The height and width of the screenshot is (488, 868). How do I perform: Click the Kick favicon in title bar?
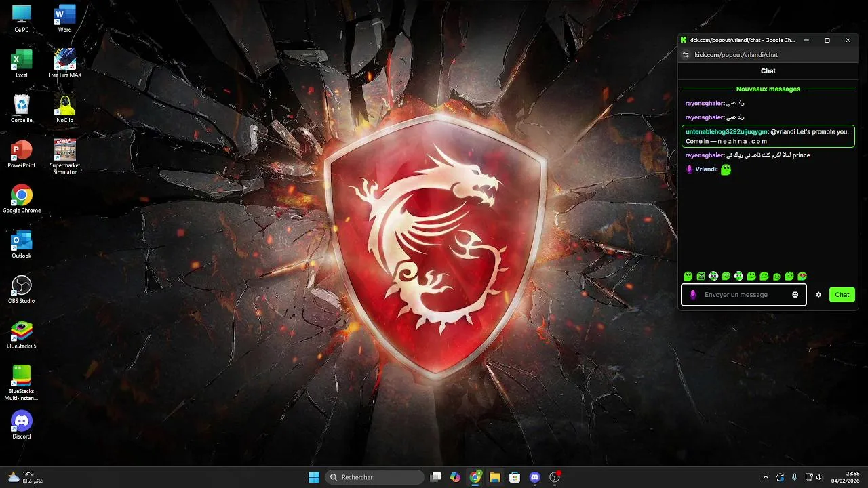pyautogui.click(x=684, y=40)
